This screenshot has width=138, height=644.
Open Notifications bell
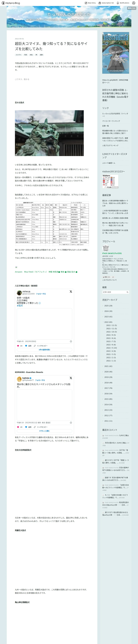click(x=123, y=3)
